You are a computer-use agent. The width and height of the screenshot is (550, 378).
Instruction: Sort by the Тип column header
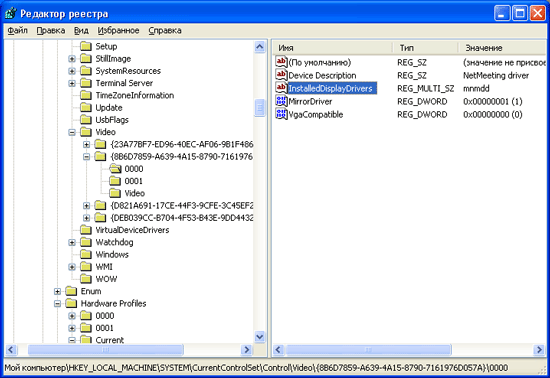pyautogui.click(x=425, y=48)
